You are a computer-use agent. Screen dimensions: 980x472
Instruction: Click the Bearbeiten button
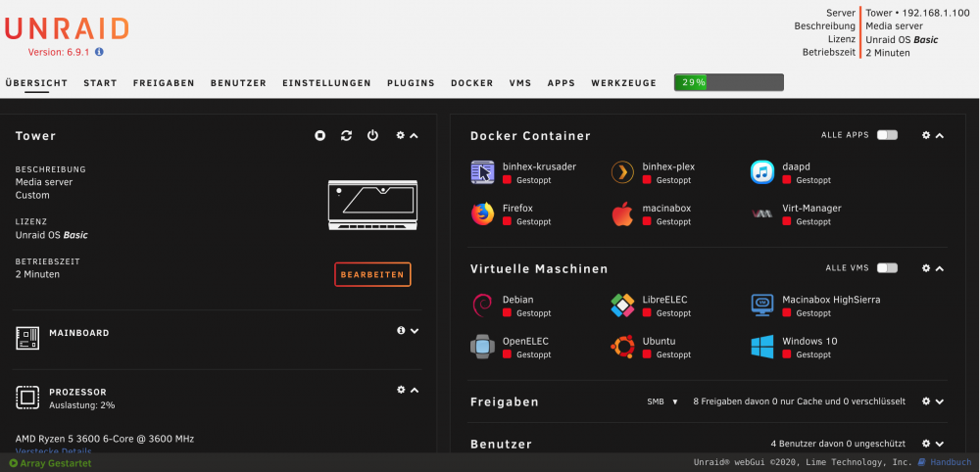[x=372, y=275]
